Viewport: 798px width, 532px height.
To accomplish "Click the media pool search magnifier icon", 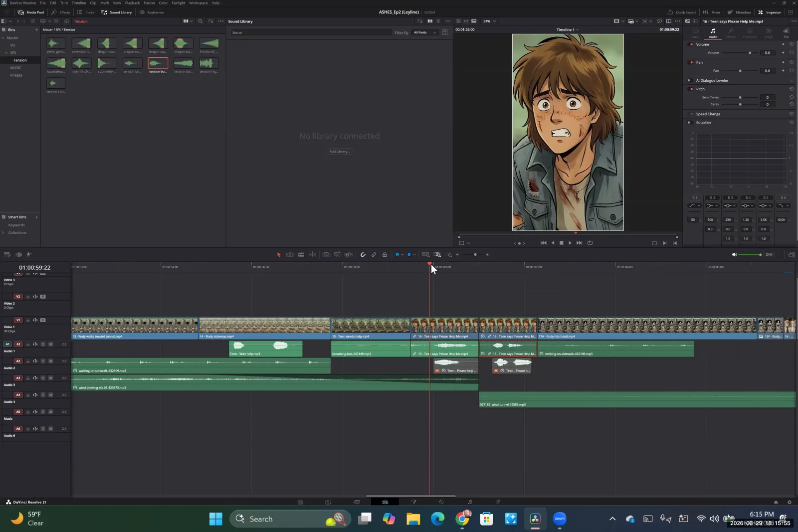I will (x=200, y=21).
